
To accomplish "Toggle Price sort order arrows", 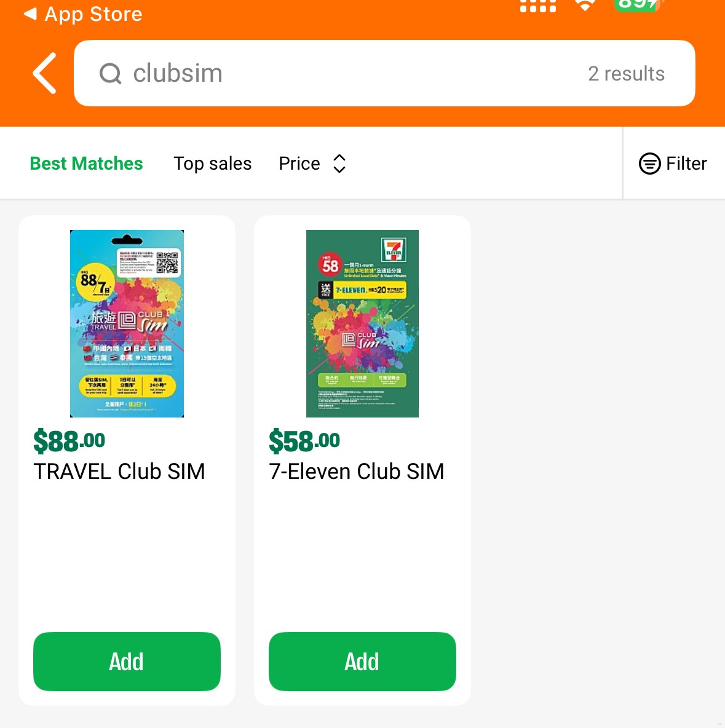I will [339, 164].
